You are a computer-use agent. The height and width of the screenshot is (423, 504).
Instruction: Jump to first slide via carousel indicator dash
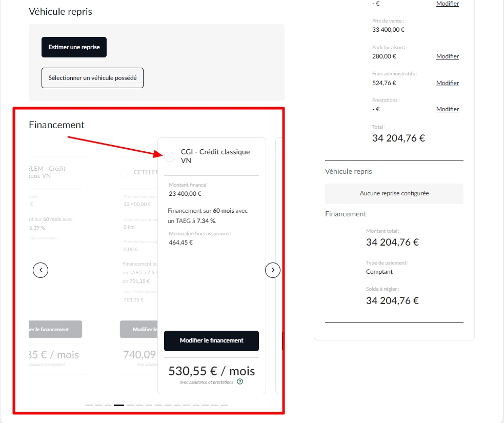coord(89,406)
